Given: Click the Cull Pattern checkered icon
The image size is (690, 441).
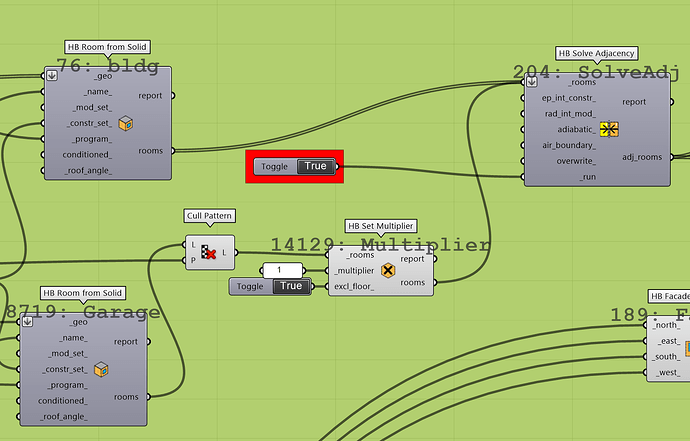Looking at the screenshot, I should click(x=209, y=253).
